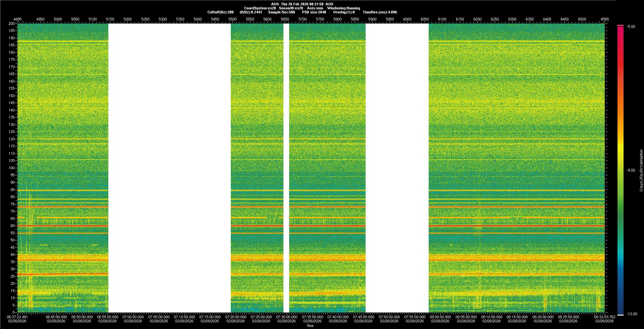Image resolution: width=644 pixels, height=329 pixels.
Task: Click the end timestamp 08:32:03.762
Action: 604,317
